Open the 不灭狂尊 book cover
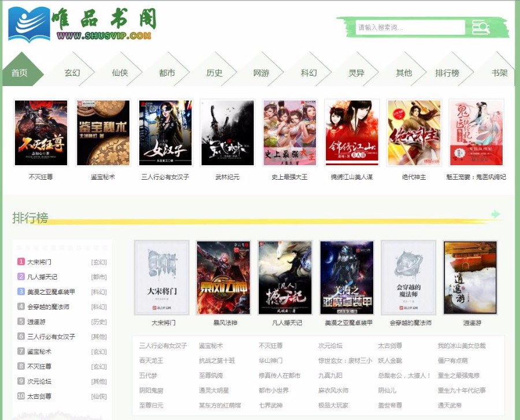Image resolution: width=520 pixels, height=420 pixels. [x=41, y=133]
